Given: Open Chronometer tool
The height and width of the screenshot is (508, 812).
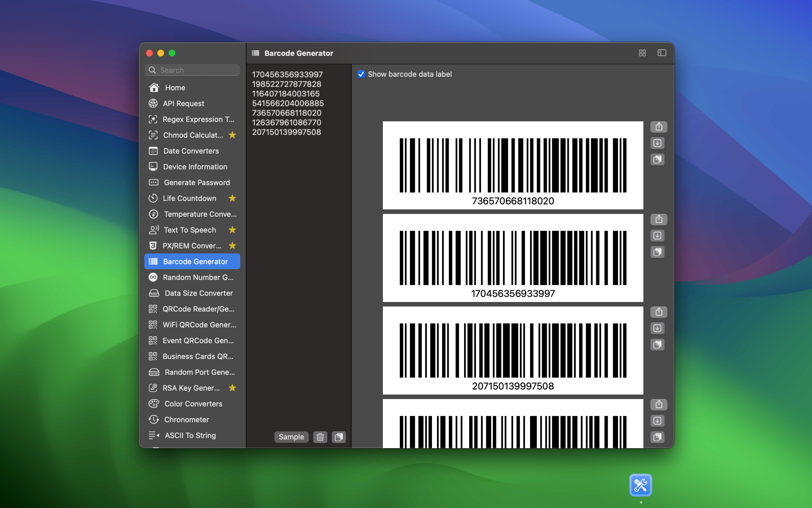Looking at the screenshot, I should [x=192, y=419].
